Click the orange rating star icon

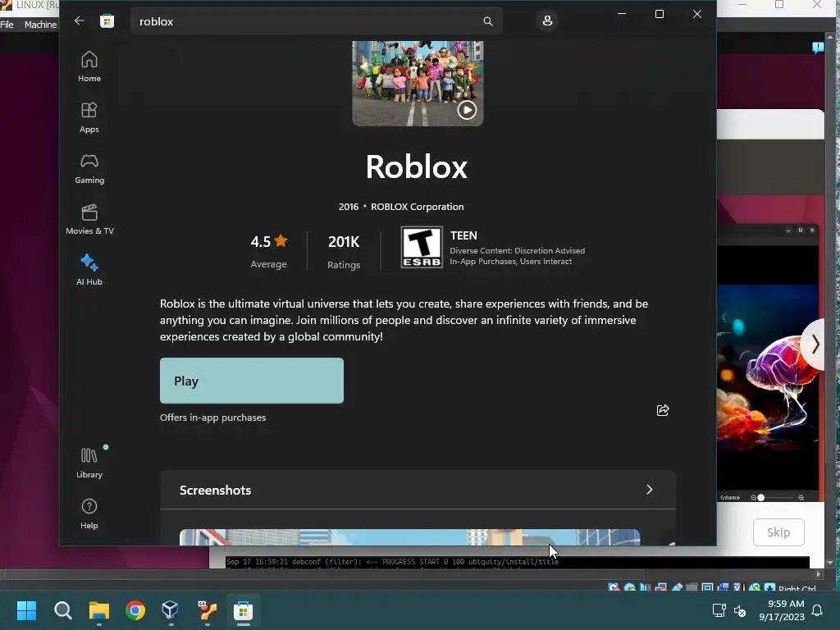click(x=281, y=241)
